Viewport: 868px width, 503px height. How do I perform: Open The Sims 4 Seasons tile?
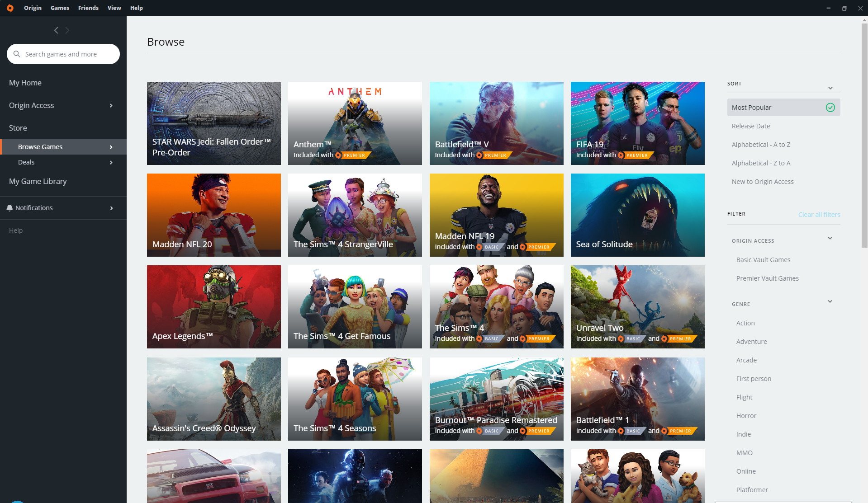click(x=355, y=399)
